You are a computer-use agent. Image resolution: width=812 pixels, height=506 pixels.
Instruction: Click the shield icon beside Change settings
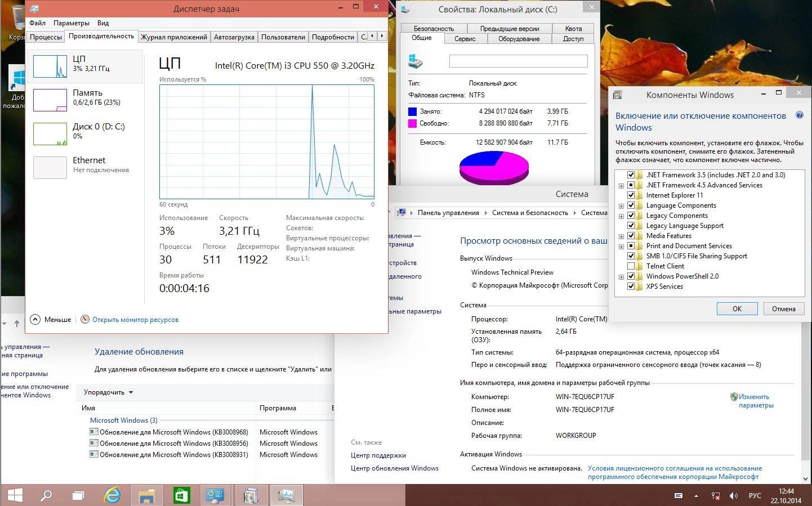click(x=734, y=397)
